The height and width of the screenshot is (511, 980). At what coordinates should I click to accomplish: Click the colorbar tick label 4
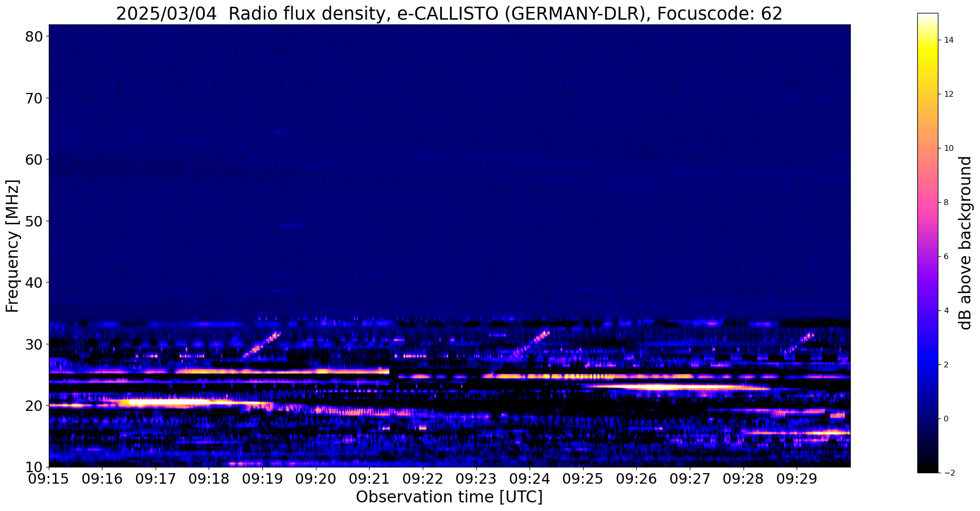(x=946, y=311)
